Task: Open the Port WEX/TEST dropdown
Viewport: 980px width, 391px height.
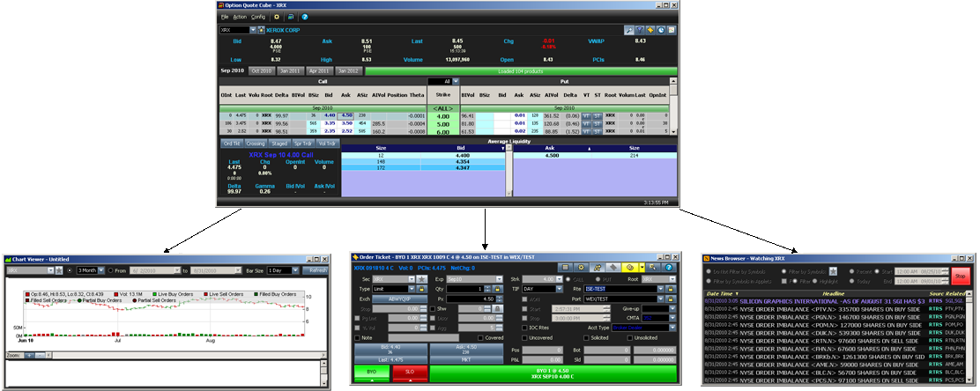Action: tap(661, 299)
